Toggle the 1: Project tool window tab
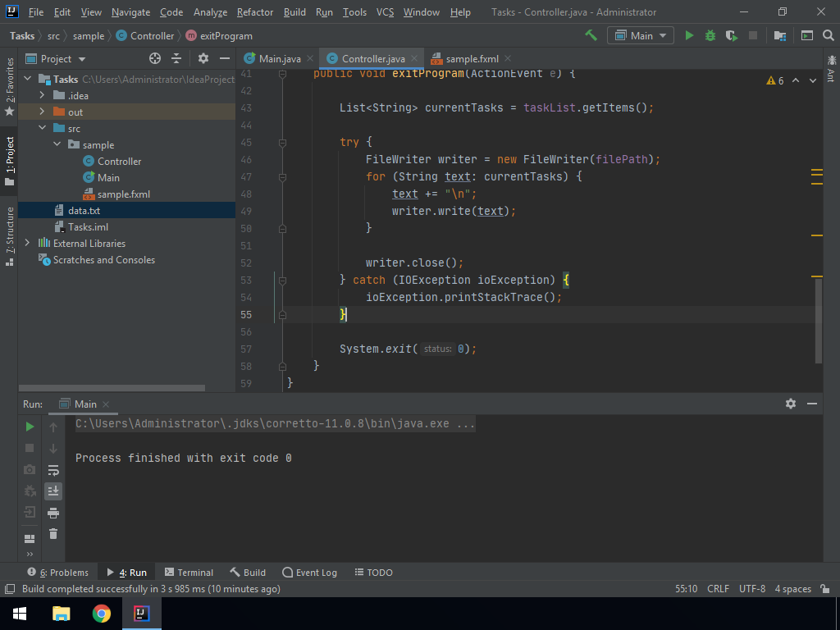This screenshot has width=840, height=630. (x=10, y=161)
